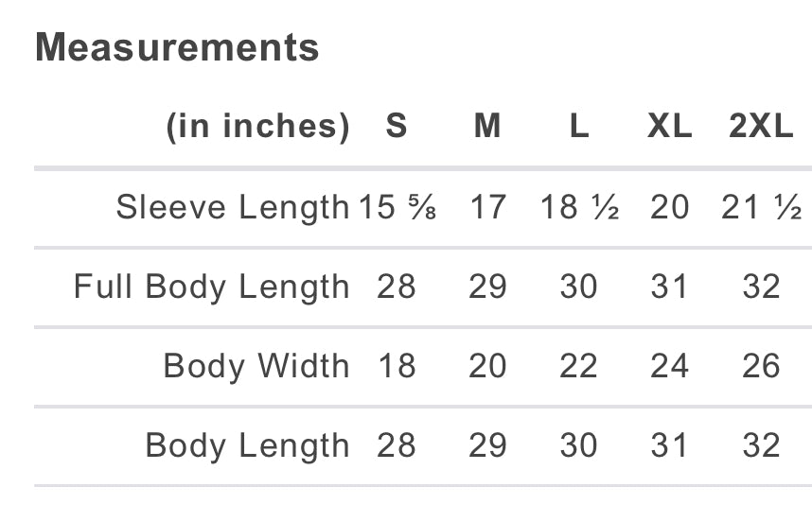The height and width of the screenshot is (522, 812).
Task: Select the 2XL size column header
Action: 761,126
